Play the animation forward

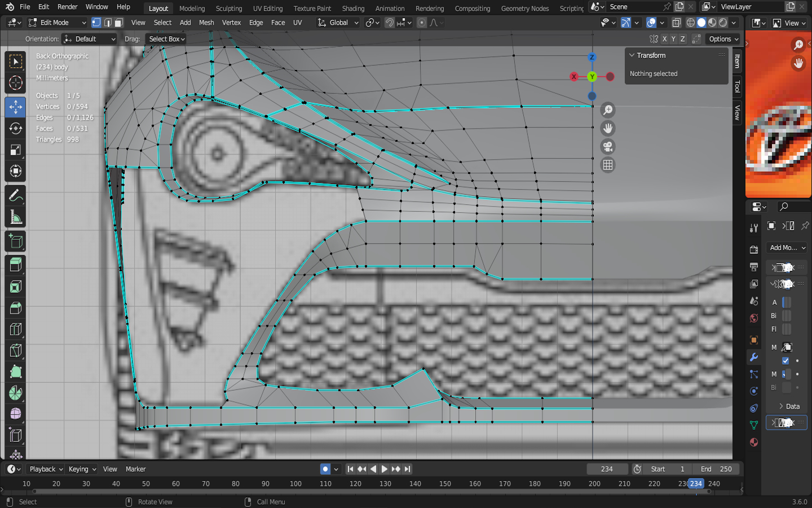pyautogui.click(x=385, y=469)
